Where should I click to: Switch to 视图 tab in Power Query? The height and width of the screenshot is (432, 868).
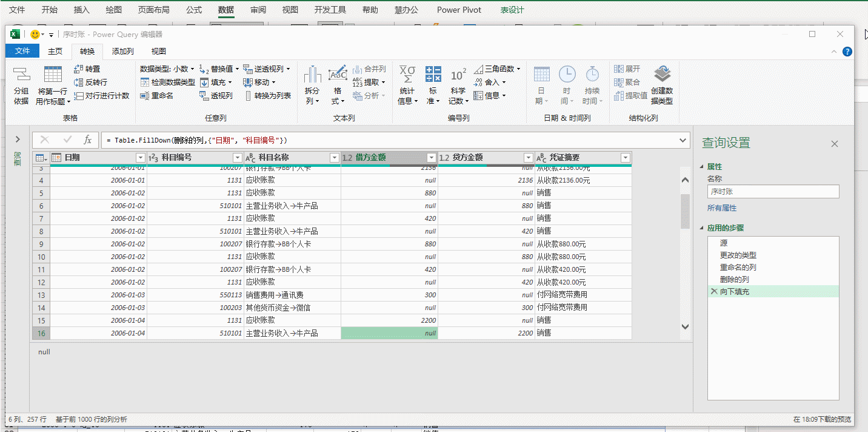[x=159, y=52]
